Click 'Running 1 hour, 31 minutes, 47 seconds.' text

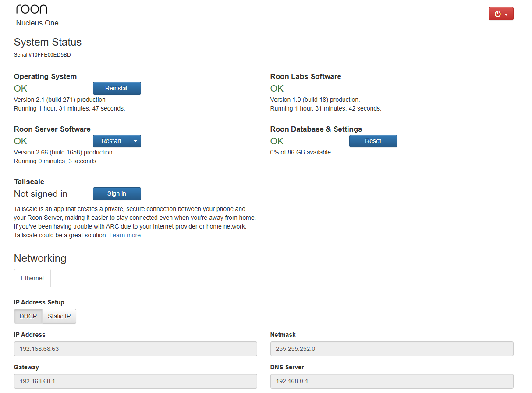pos(69,108)
